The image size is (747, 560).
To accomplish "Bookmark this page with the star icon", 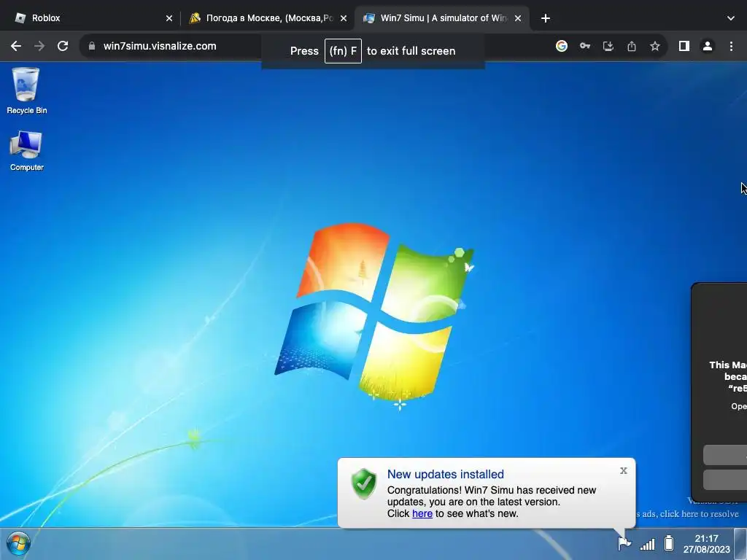I will [x=655, y=46].
